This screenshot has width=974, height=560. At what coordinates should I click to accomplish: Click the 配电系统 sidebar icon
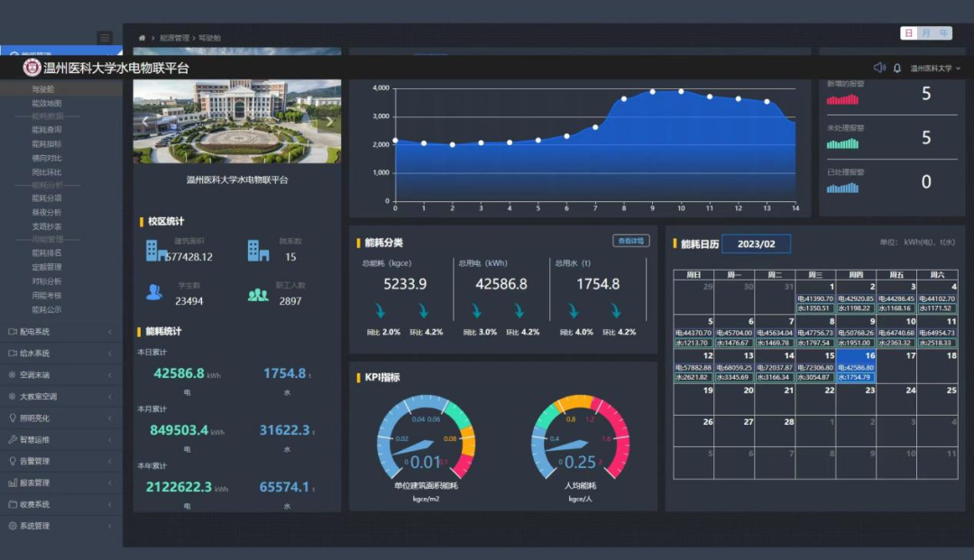(x=13, y=332)
